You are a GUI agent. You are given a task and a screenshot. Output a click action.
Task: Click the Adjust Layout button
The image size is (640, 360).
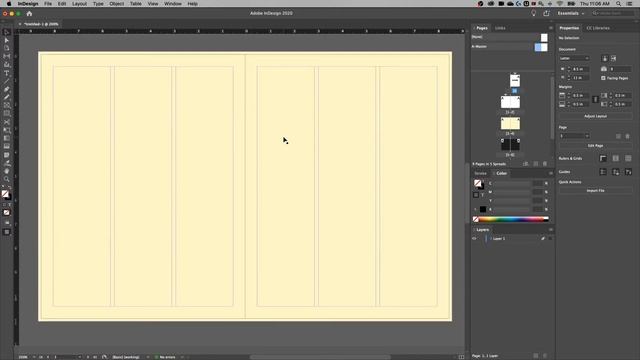tap(595, 116)
